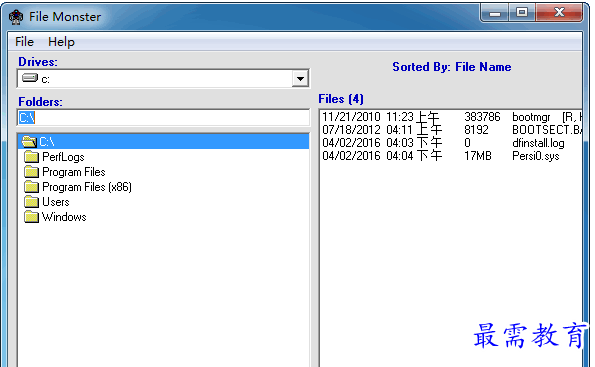
Task: Select the C:\ root folder row
Action: tap(164, 142)
